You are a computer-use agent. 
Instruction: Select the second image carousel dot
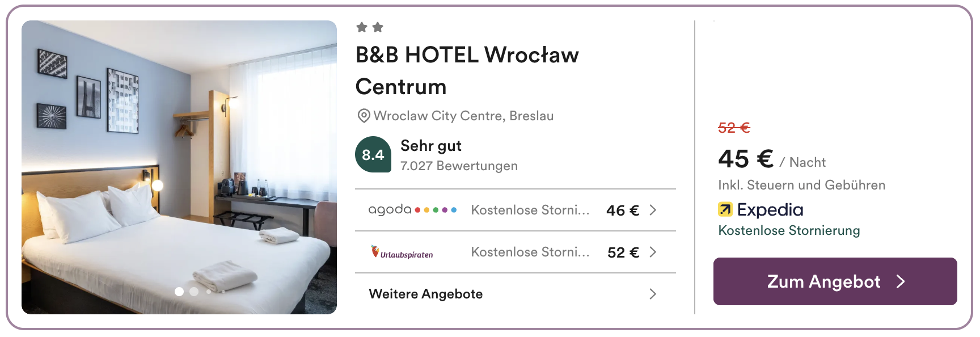[194, 292]
